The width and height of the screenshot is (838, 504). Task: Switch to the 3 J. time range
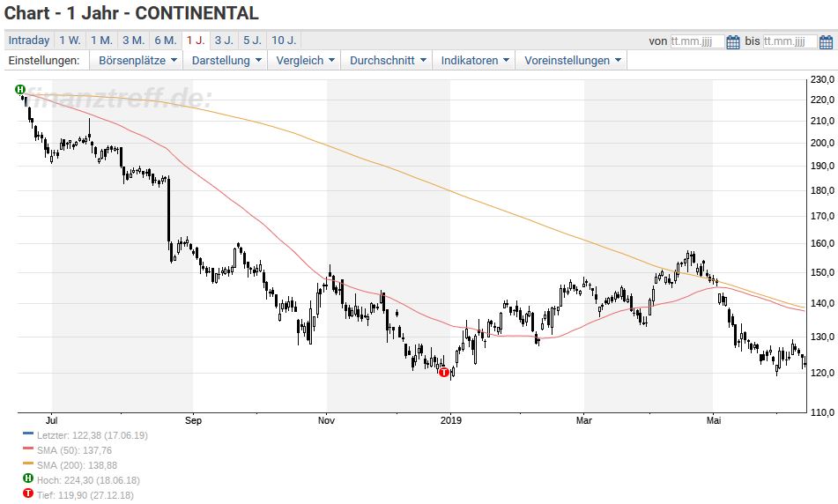(224, 41)
